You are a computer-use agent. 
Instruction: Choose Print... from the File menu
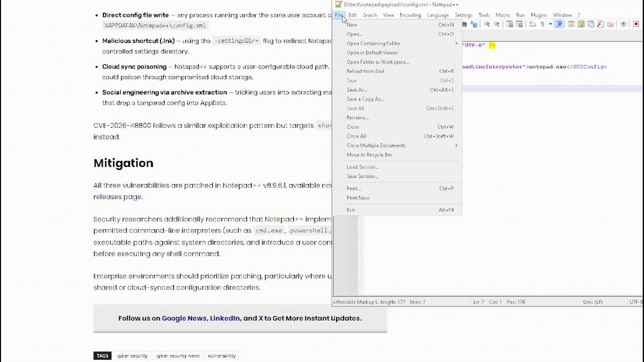point(397,188)
